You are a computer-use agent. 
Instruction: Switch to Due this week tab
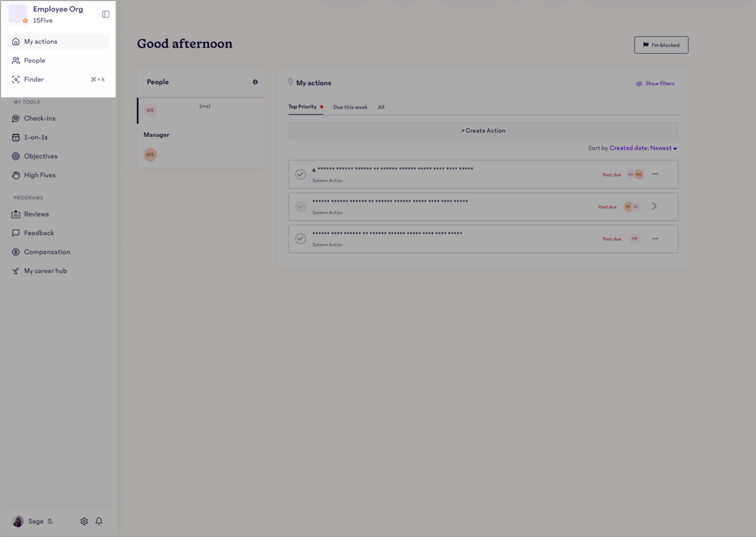350,107
